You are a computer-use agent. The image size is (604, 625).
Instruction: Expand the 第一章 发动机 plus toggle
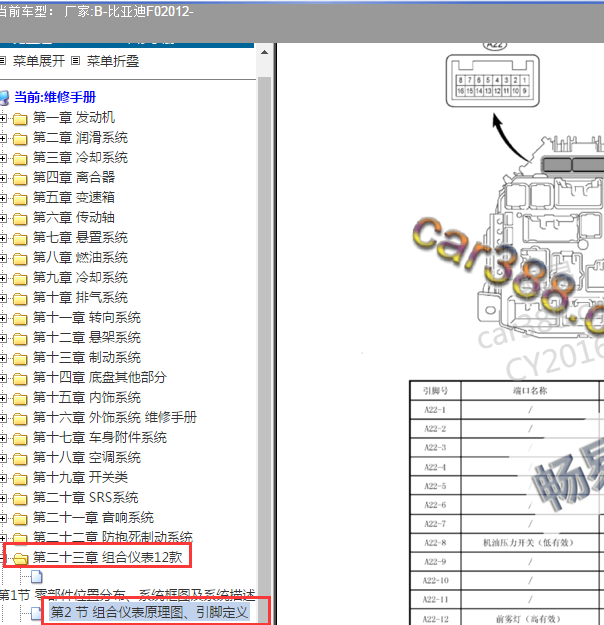coord(3,118)
